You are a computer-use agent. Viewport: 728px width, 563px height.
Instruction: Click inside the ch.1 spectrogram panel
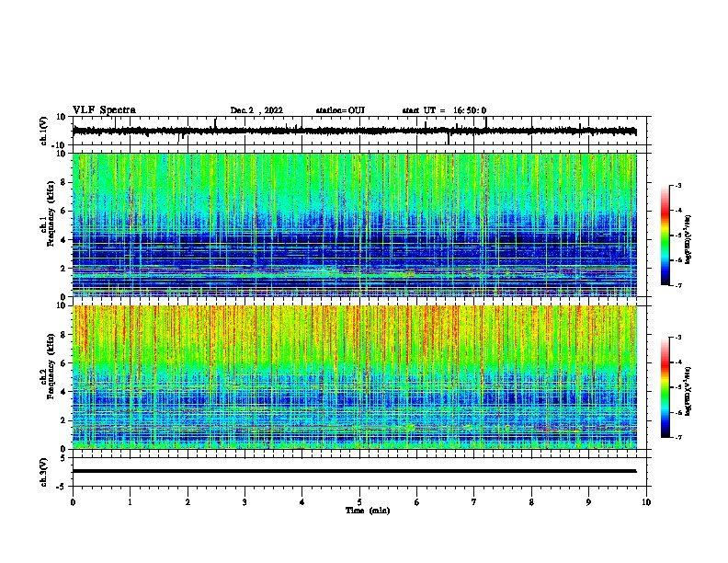click(x=354, y=224)
